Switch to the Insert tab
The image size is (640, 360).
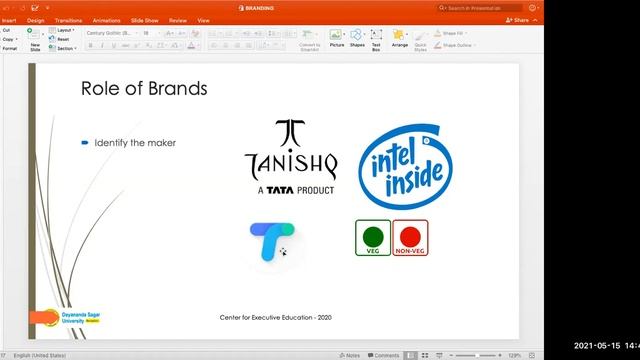[x=9, y=20]
